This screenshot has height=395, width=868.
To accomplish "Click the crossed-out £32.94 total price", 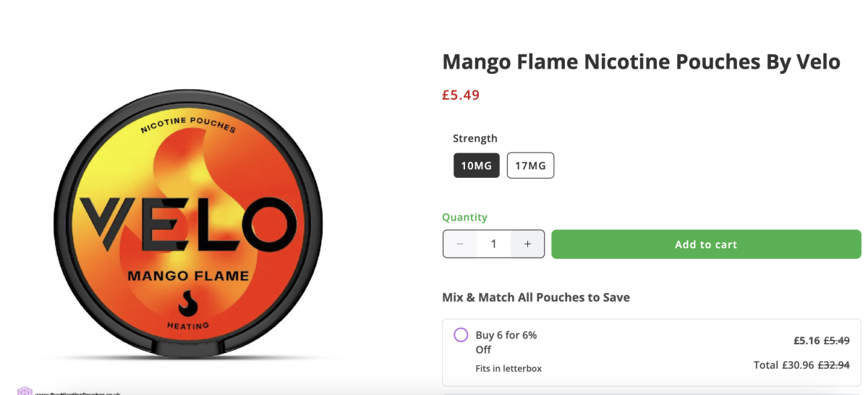I will (833, 365).
